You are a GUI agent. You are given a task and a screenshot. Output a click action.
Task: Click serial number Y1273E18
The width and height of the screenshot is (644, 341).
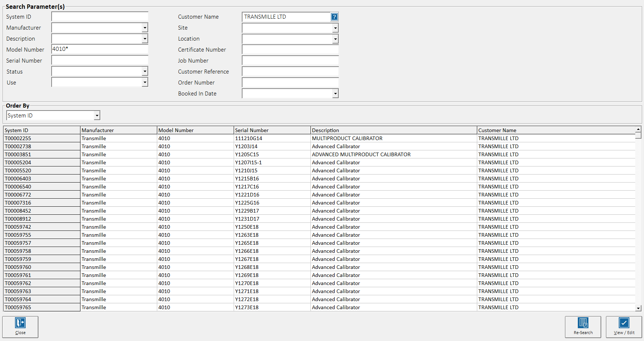247,307
